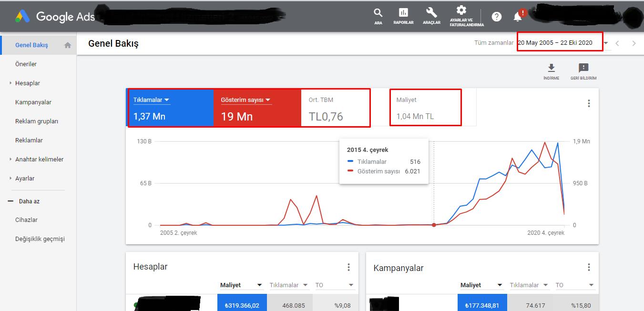This screenshot has height=311, width=644.
Task: Click the 2020 4. çeyrek axis label
Action: (546, 233)
